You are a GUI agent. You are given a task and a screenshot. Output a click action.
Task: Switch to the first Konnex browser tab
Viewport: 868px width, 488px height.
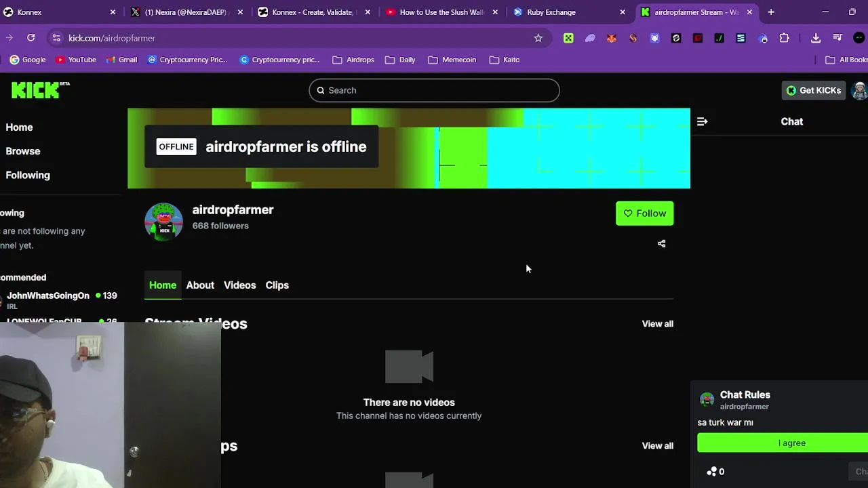58,12
